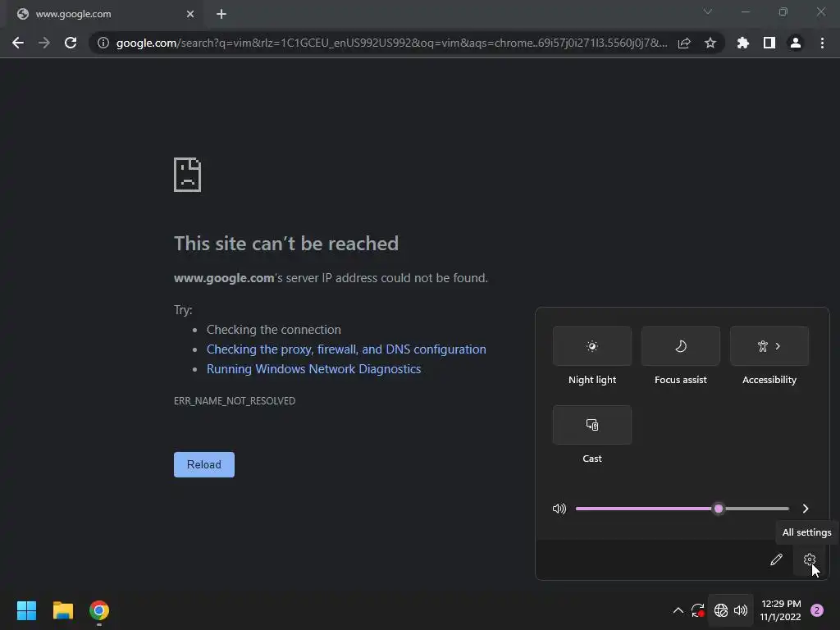Click the sad page error icon

point(188,175)
